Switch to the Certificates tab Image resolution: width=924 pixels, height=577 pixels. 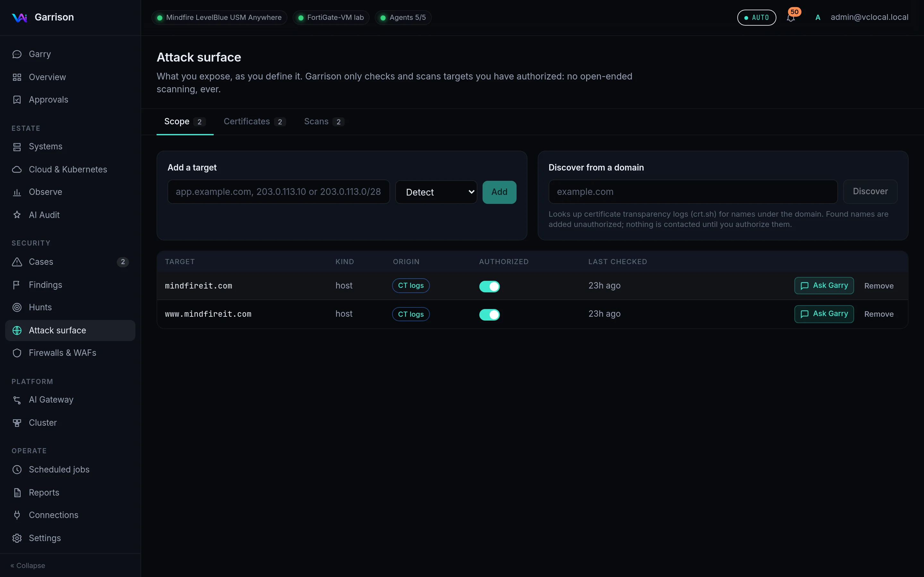254,122
